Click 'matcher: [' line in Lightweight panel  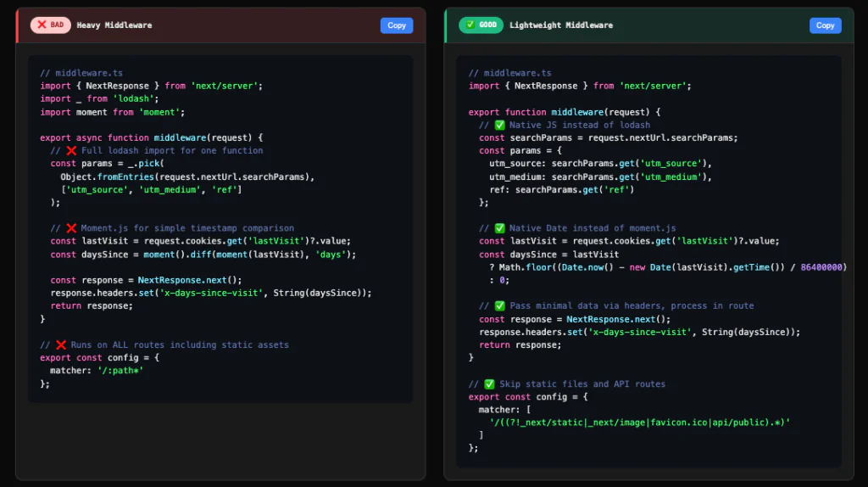[505, 410]
